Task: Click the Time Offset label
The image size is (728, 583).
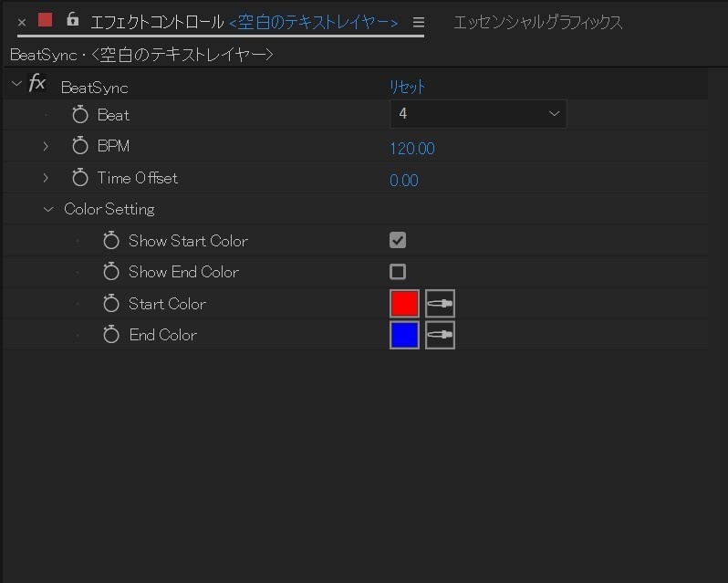Action: [138, 178]
